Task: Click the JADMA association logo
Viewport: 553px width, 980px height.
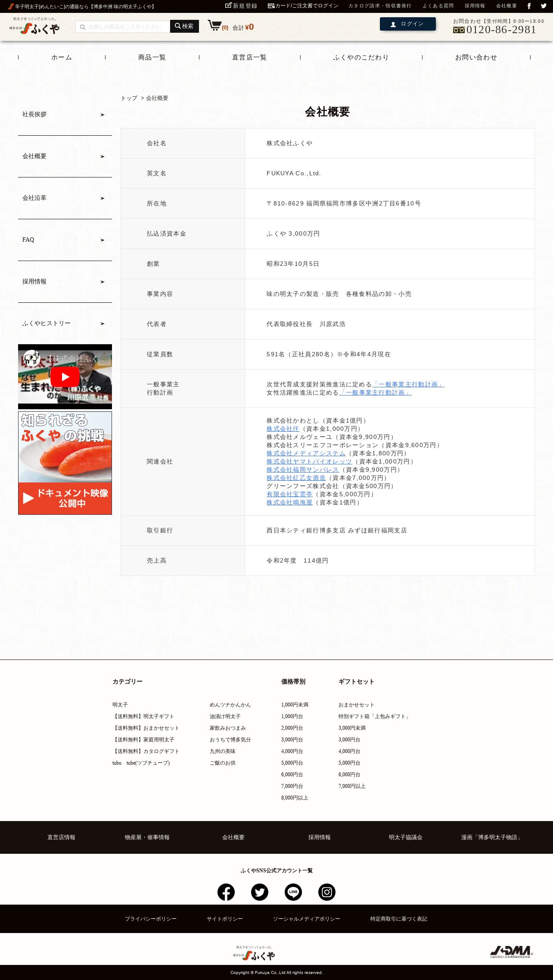Action: 511,952
